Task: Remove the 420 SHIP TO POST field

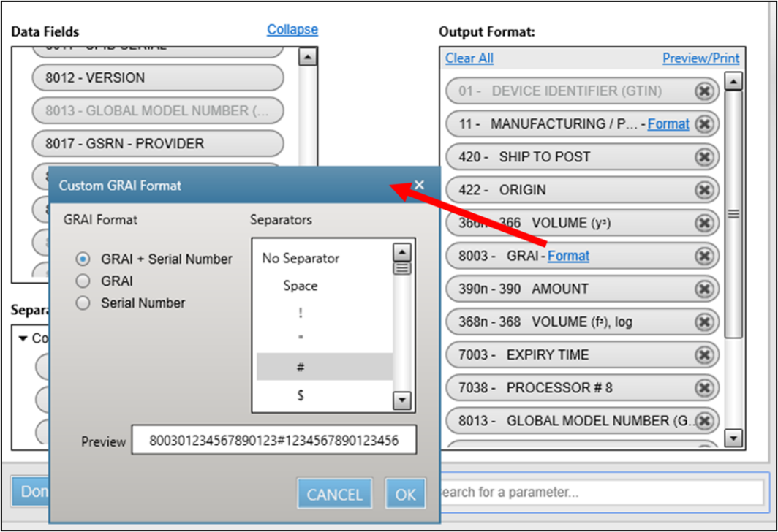Action: click(703, 157)
